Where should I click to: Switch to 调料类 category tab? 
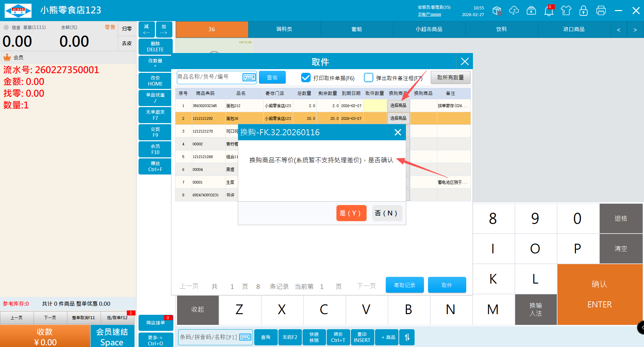(284, 30)
